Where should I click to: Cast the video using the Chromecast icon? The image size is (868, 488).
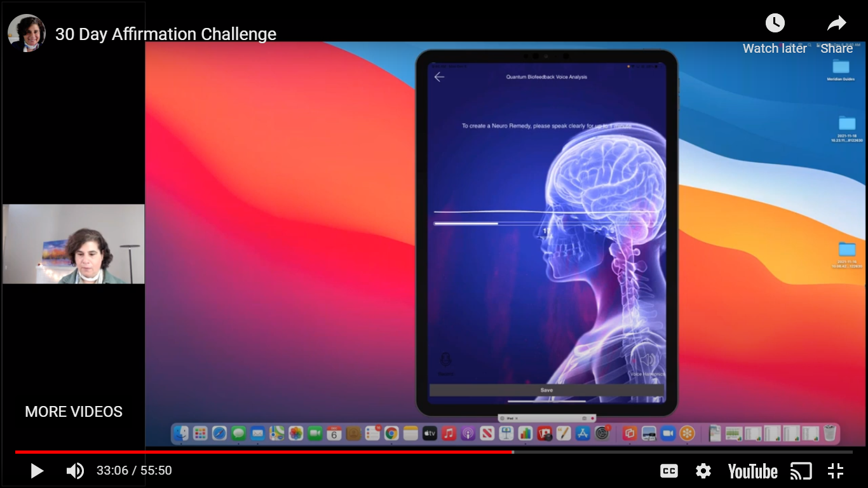pyautogui.click(x=801, y=471)
